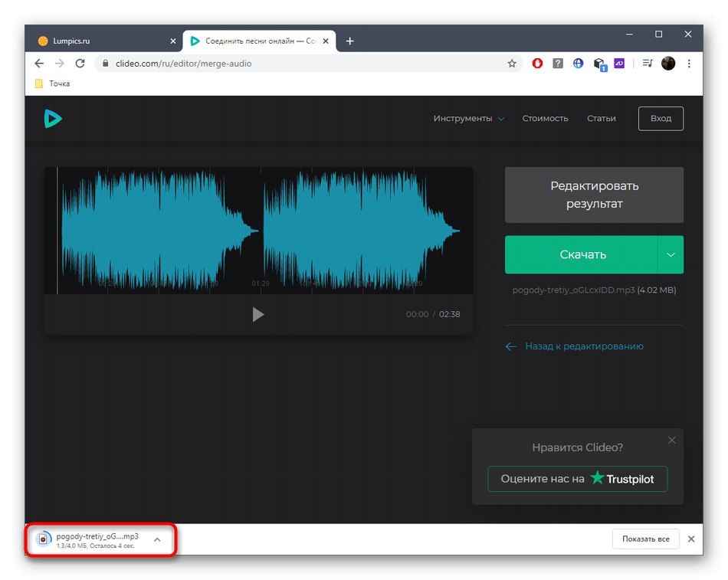This screenshot has height=580, width=728.
Task: Click the red Opera extension icon
Action: (x=537, y=63)
